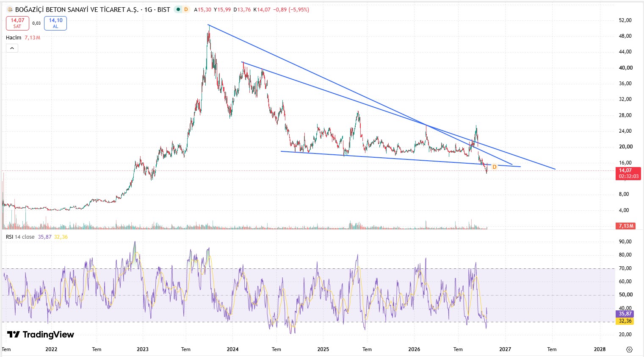Viewport: 644px width, 357px height.
Task: Click the change value −0,89 (−5,95%)
Action: click(x=291, y=9)
